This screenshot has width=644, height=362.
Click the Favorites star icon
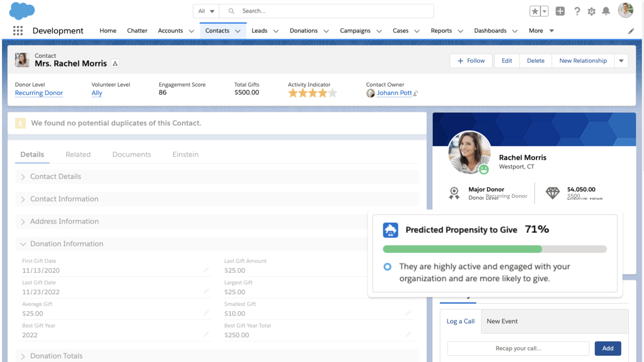[535, 11]
